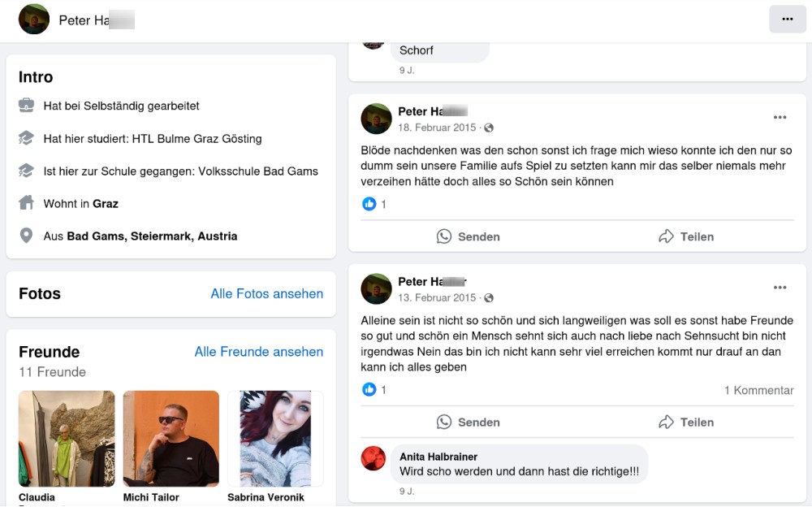Open Sabrina Veronik's friend photo

(x=275, y=439)
